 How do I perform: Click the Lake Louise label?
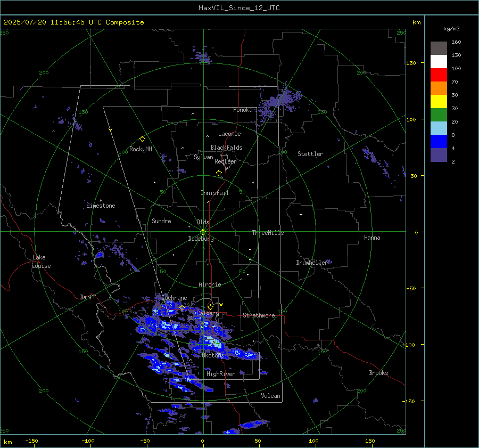coord(41,262)
